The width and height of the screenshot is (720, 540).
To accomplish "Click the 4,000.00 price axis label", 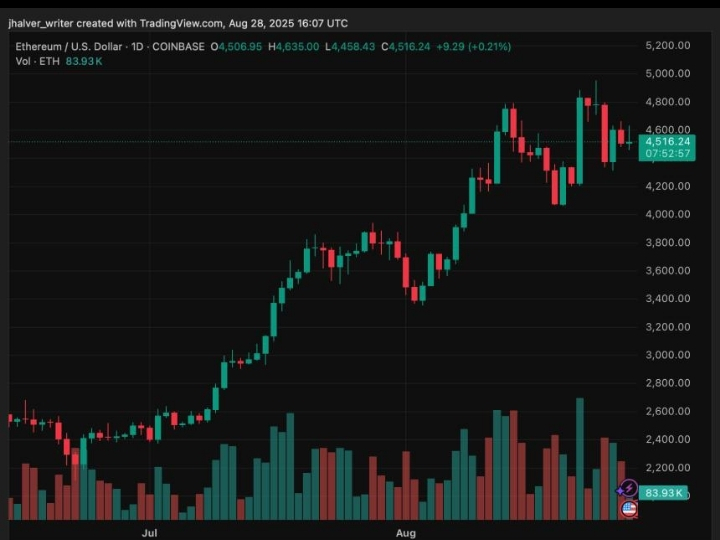I will click(668, 214).
